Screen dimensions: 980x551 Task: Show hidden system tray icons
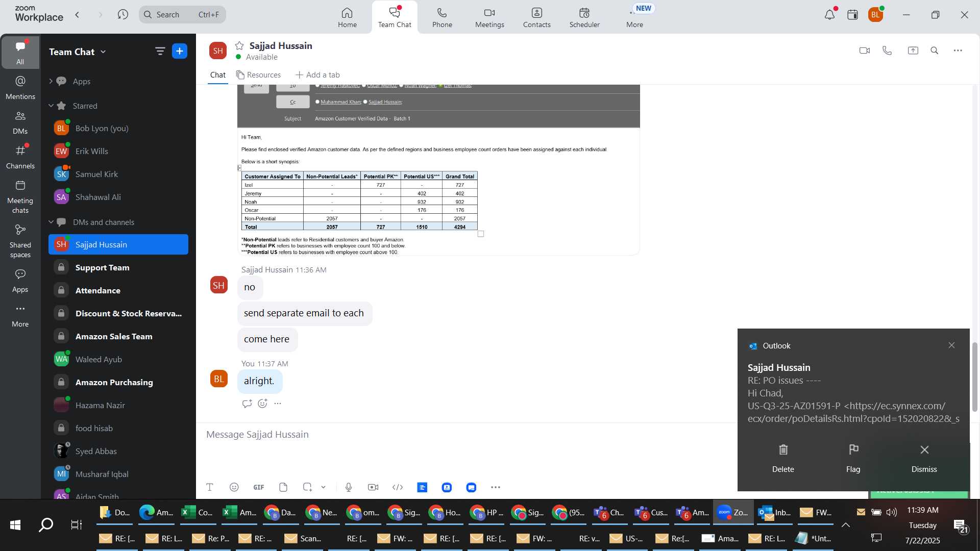[x=846, y=525]
